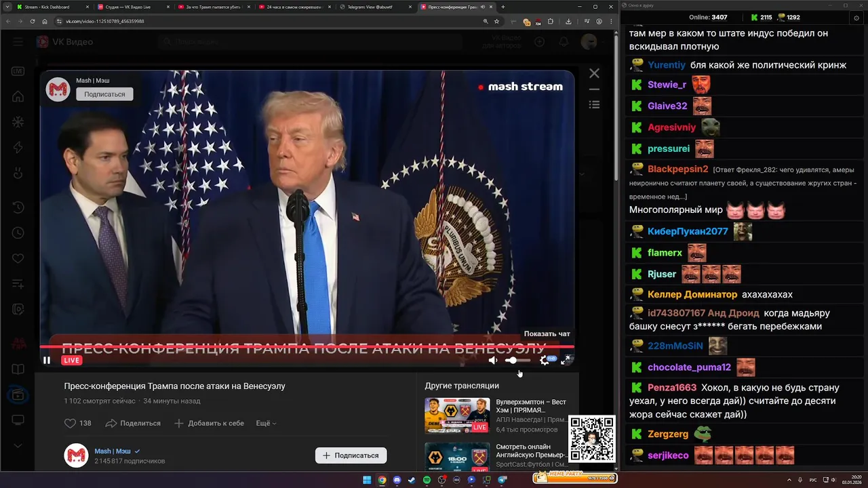Subscribe via Подписаться button in video overlay

click(x=104, y=94)
